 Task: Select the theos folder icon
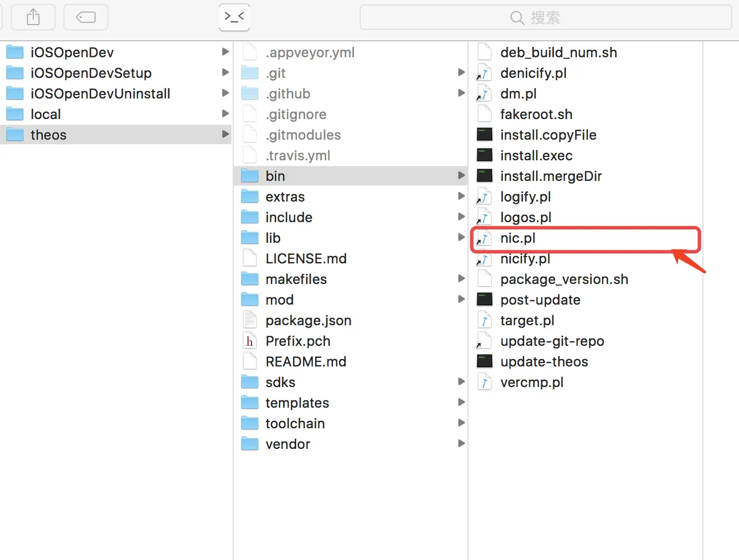point(15,135)
